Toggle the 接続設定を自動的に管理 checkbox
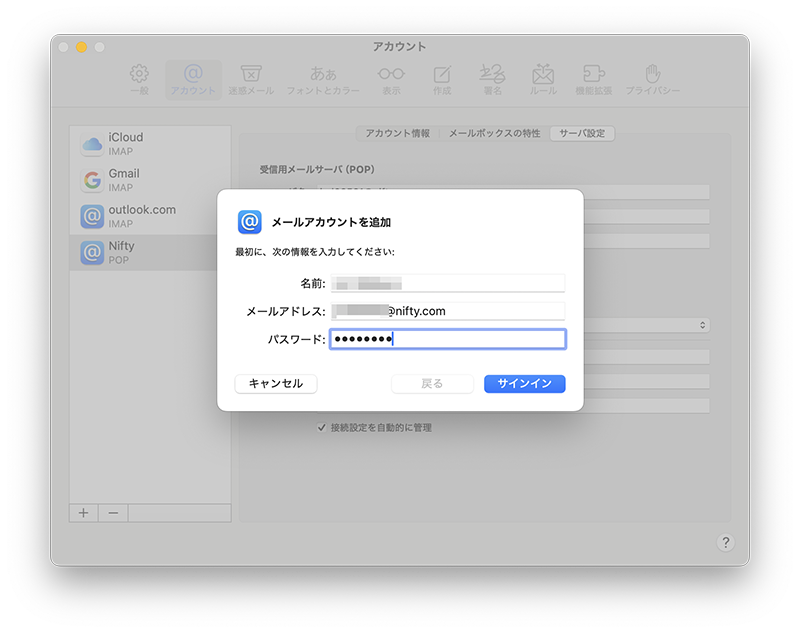The height and width of the screenshot is (633, 800). pos(322,427)
